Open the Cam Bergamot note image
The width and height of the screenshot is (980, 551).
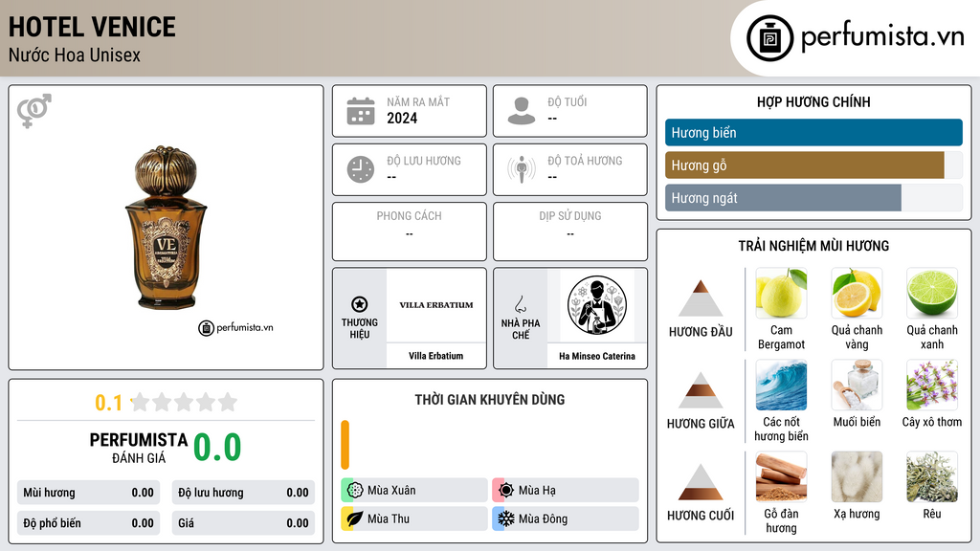coord(781,293)
